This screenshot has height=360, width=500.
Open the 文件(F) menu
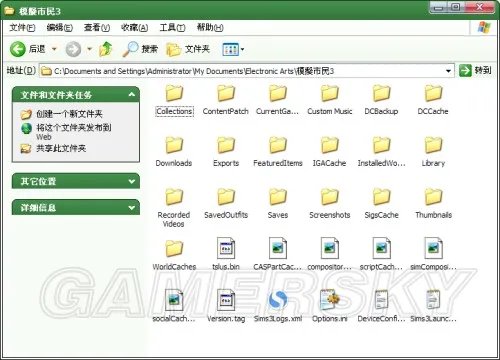(x=22, y=27)
